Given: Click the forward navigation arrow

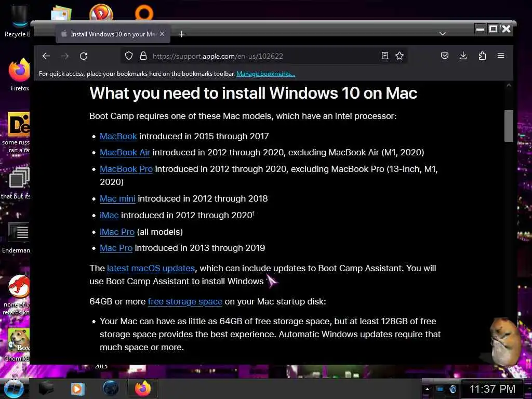Looking at the screenshot, I should (65, 56).
